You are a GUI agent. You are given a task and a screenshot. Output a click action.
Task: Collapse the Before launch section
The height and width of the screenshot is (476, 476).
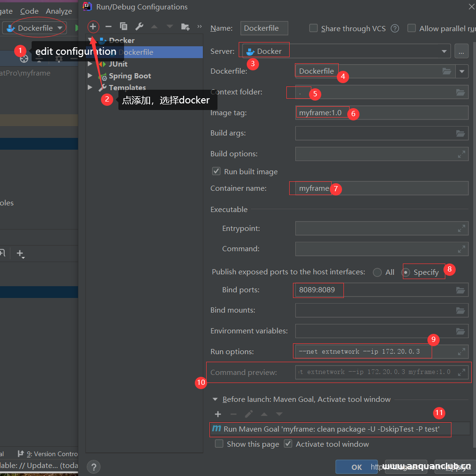216,399
